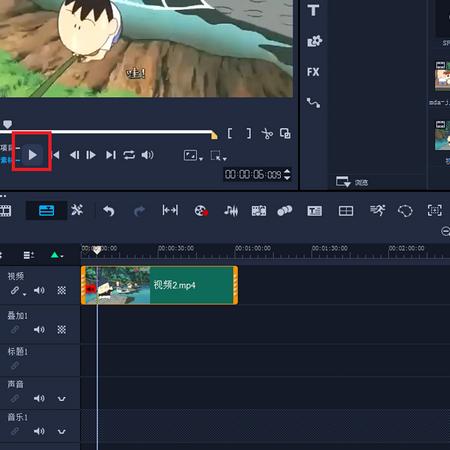Open the FX filter library
The image size is (450, 450).
tap(313, 72)
